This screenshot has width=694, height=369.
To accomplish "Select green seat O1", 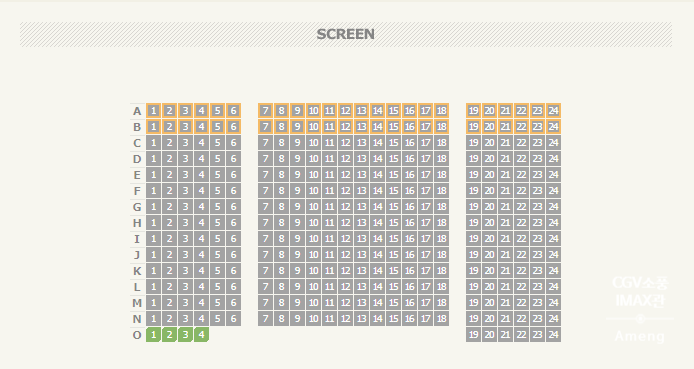I will [x=153, y=334].
